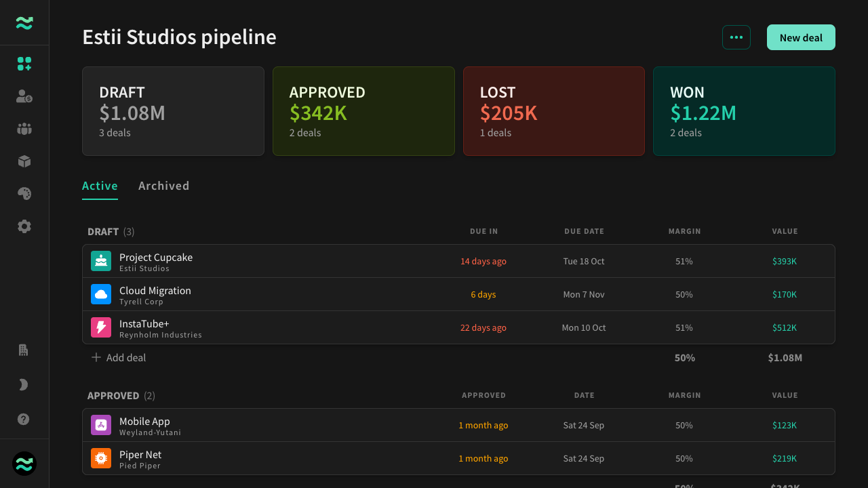
Task: Click Piper Net's Sat 24 Sep date
Action: click(584, 458)
